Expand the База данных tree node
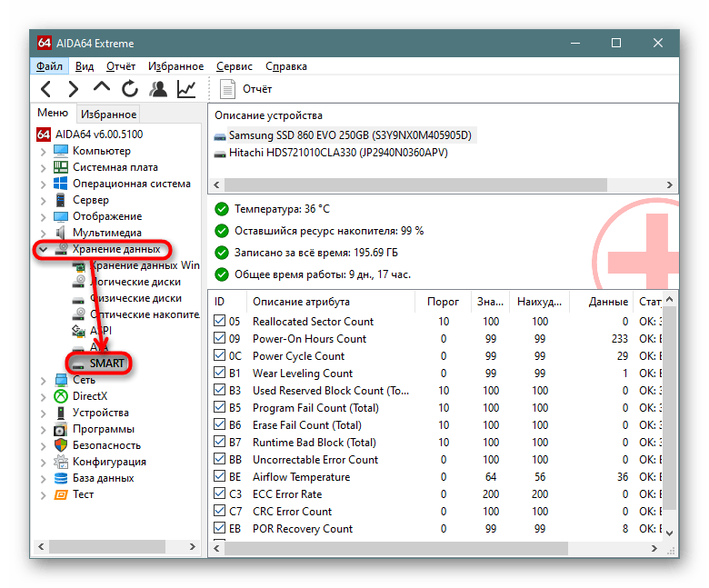This screenshot has width=709, height=588. [43, 479]
